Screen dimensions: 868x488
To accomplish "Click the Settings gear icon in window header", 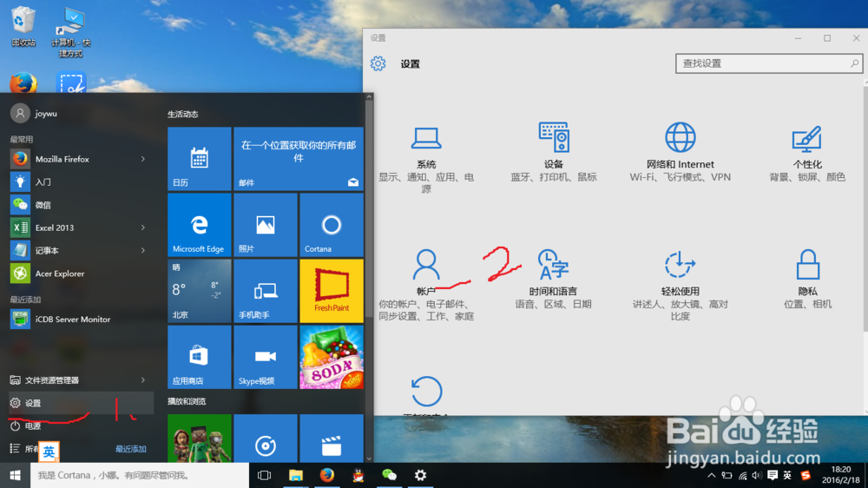I will coord(378,63).
